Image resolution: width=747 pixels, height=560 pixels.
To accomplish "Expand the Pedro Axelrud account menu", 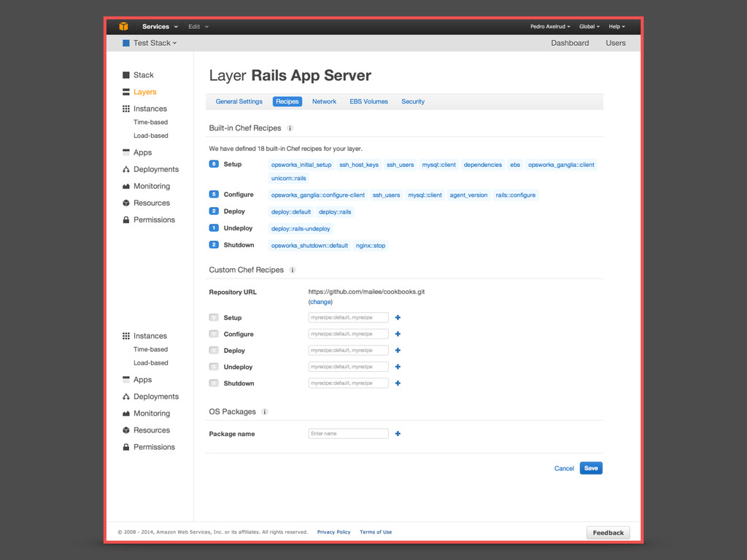I will point(550,27).
